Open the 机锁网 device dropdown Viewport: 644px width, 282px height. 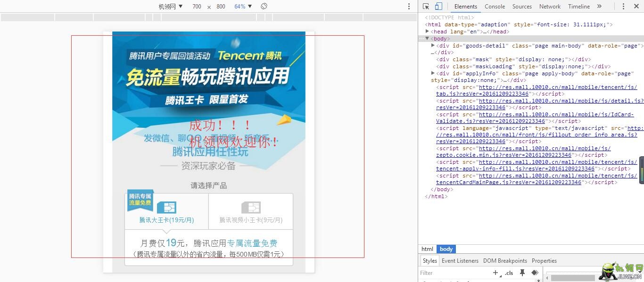(x=171, y=7)
